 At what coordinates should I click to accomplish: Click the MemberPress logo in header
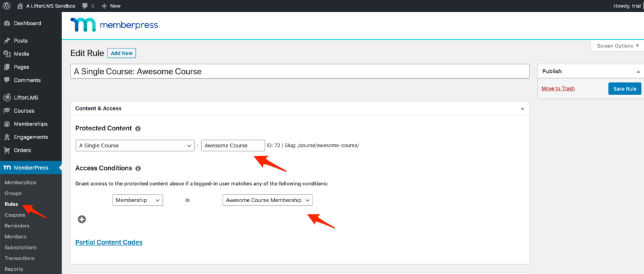coord(114,25)
